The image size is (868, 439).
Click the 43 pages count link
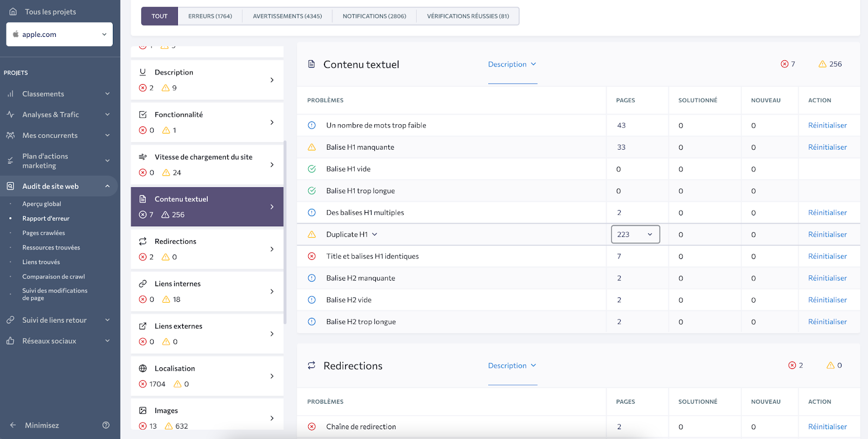[x=621, y=125]
